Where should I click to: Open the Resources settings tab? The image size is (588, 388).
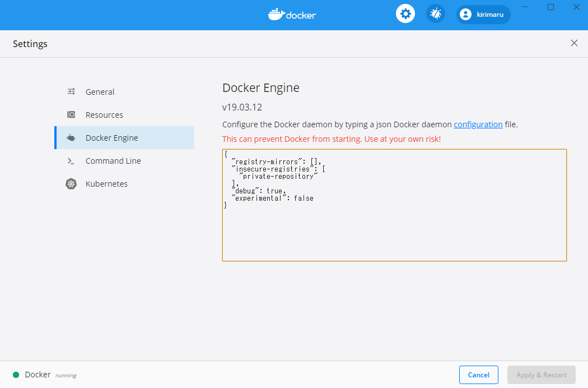pyautogui.click(x=124, y=114)
